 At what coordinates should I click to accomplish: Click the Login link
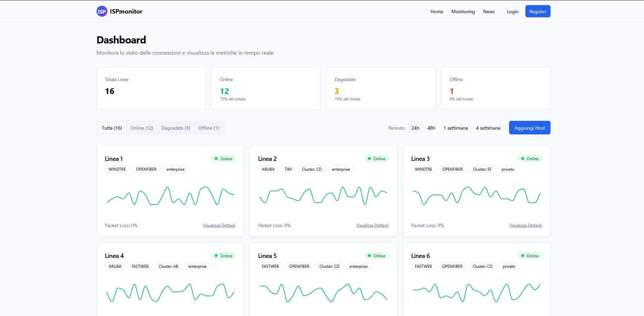[512, 12]
